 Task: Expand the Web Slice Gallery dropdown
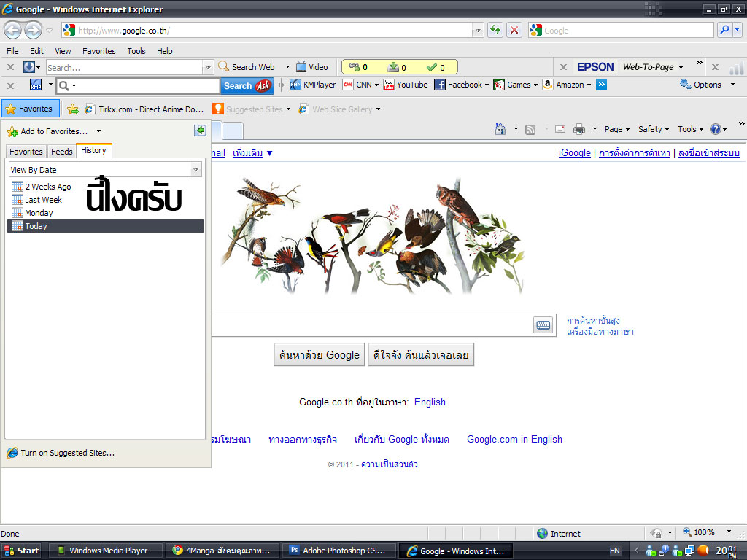379,109
